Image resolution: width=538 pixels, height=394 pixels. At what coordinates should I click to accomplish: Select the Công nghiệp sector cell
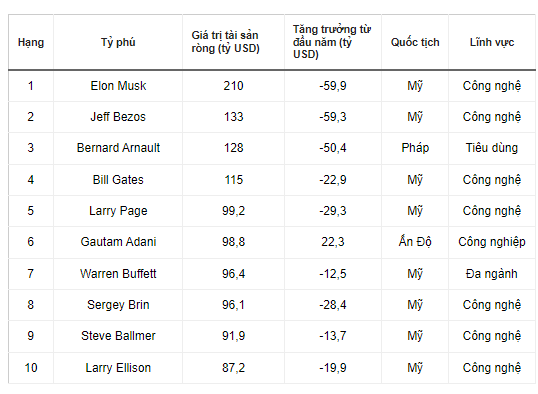point(492,242)
